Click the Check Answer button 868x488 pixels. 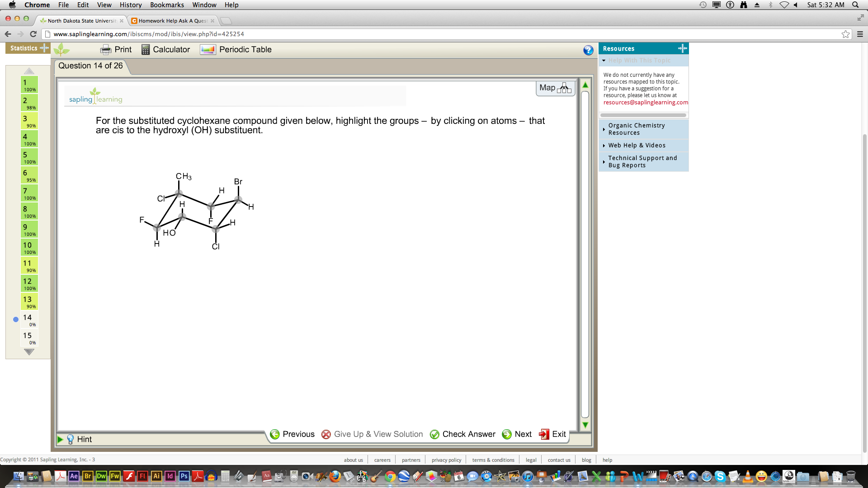[x=462, y=434]
